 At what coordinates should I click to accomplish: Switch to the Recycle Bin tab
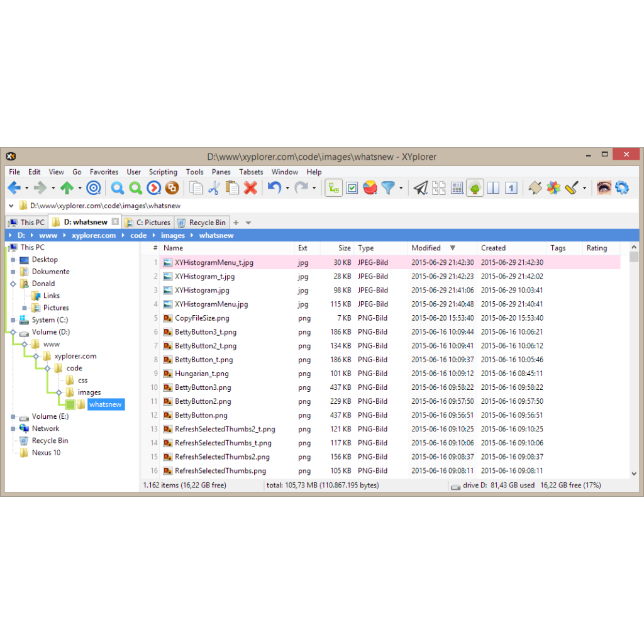point(202,222)
